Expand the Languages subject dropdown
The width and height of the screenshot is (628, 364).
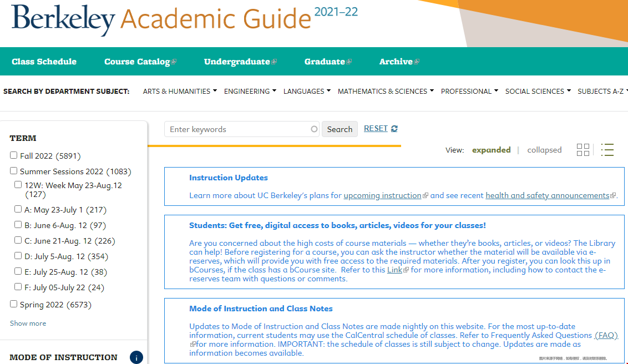(307, 92)
